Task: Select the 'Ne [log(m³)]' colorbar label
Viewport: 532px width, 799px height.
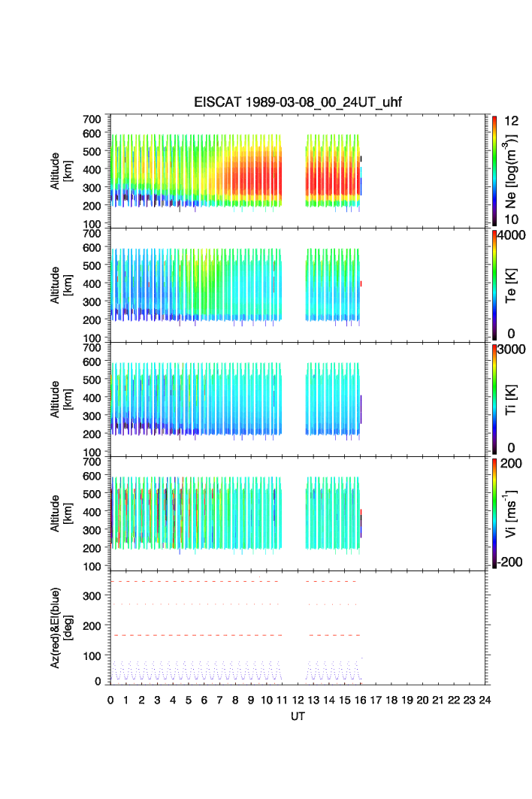Action: click(x=512, y=171)
